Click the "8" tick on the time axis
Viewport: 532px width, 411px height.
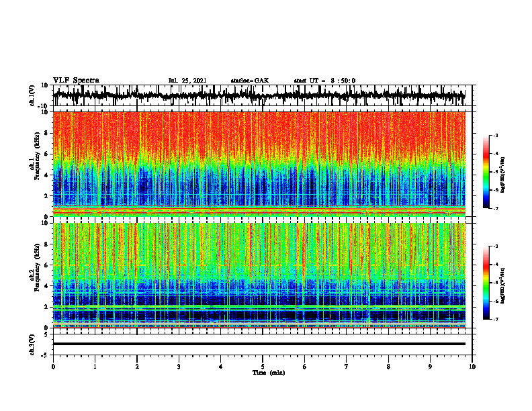388,367
